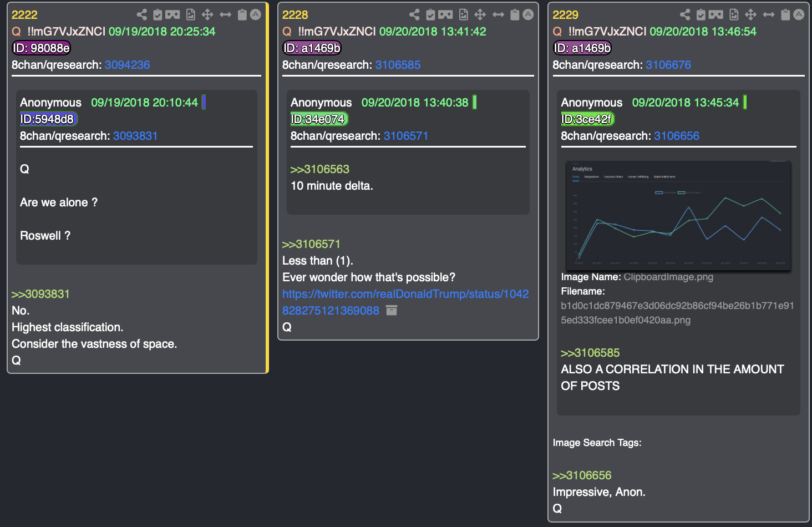812x527 pixels.
Task: Open 8chan thread link 3106571
Action: click(406, 136)
